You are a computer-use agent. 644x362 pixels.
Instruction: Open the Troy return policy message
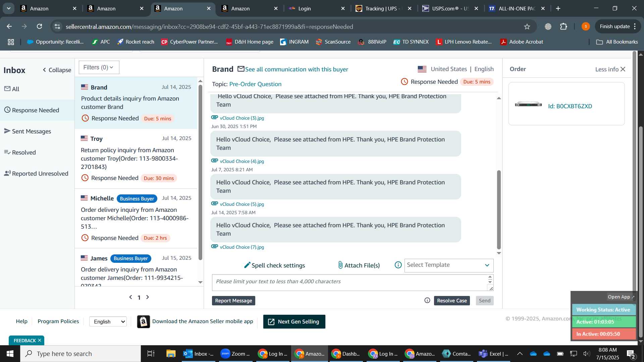click(x=136, y=159)
